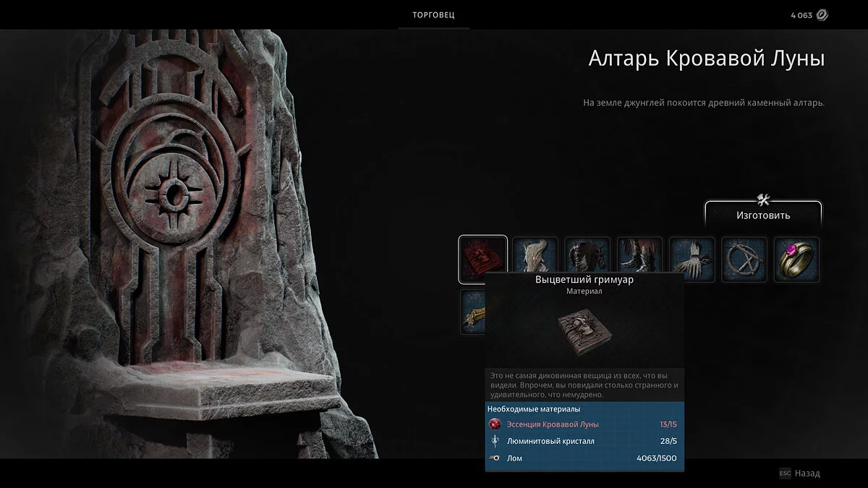The height and width of the screenshot is (488, 868).
Task: Click the crafting tools icon above Изготовить
Action: [763, 200]
